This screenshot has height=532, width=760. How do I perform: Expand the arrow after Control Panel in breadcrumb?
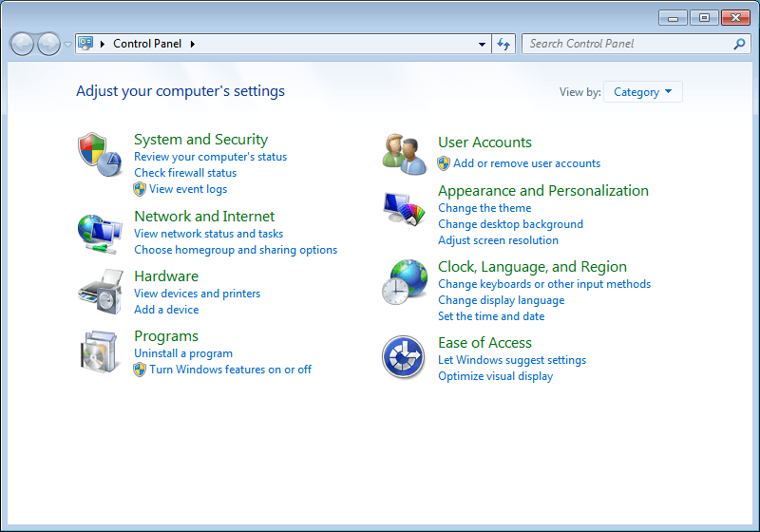pos(193,44)
